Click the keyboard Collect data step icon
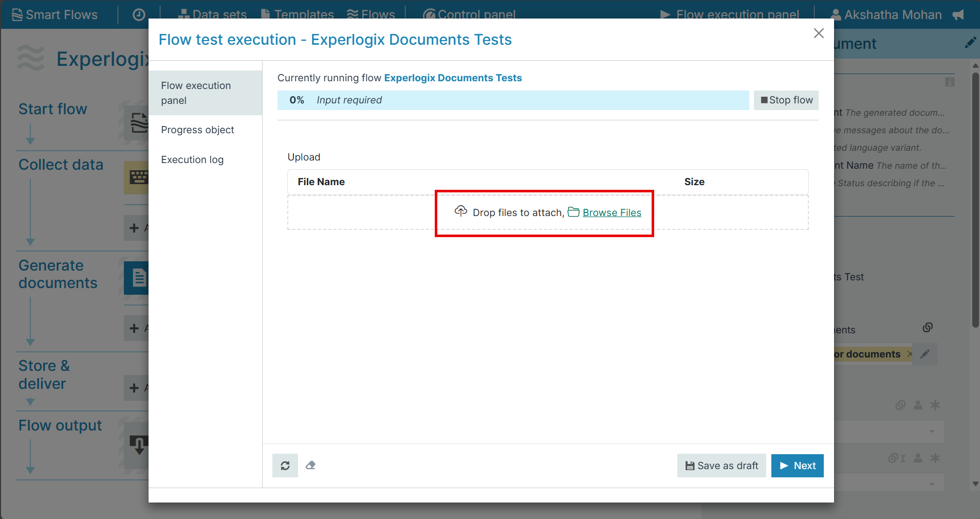Viewport: 980px width, 519px height. pos(137,177)
